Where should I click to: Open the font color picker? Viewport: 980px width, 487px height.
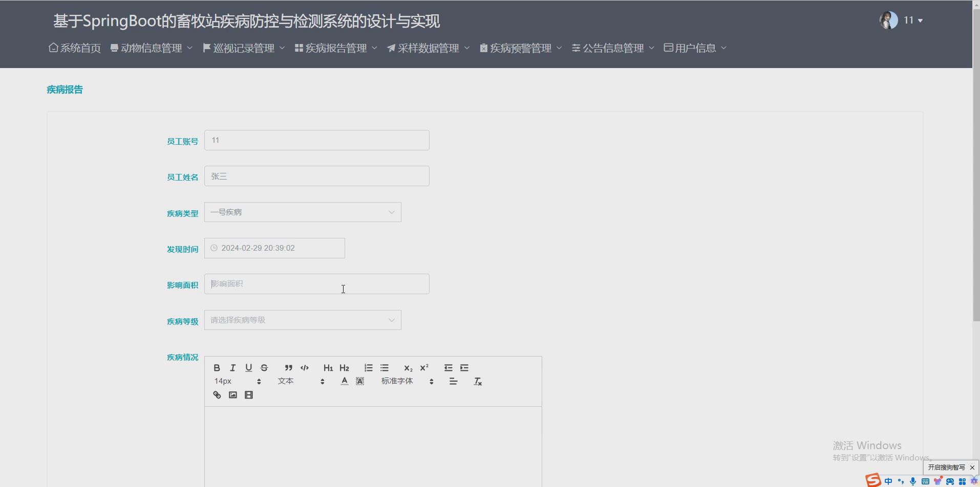click(344, 381)
